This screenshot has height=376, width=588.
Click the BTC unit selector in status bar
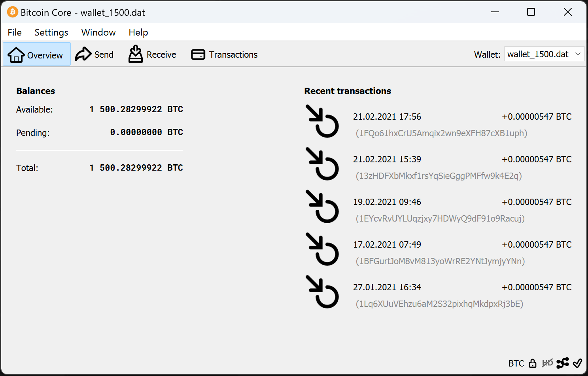(516, 363)
